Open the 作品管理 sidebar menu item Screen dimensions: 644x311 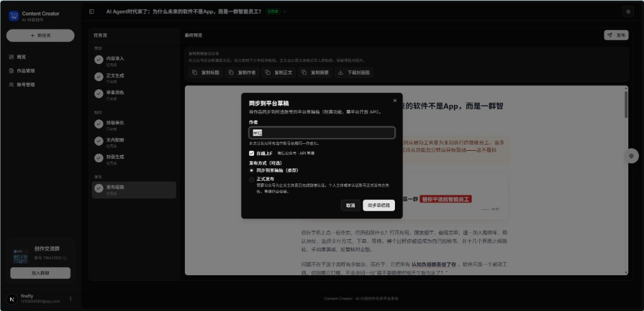tap(40, 71)
